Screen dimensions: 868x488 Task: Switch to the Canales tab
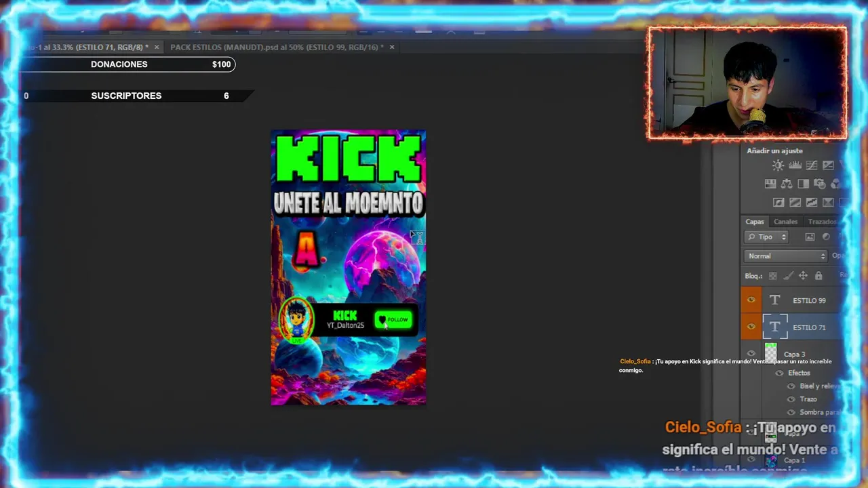point(786,222)
